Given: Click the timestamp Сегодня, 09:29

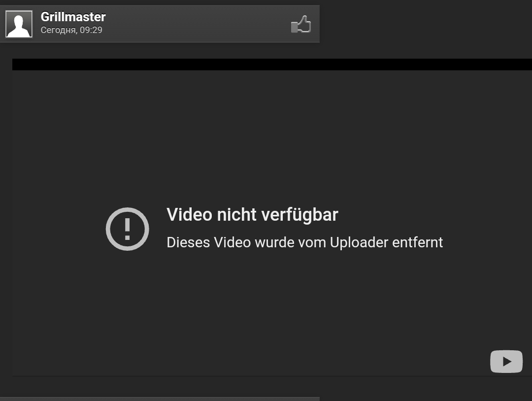Looking at the screenshot, I should 71,30.
